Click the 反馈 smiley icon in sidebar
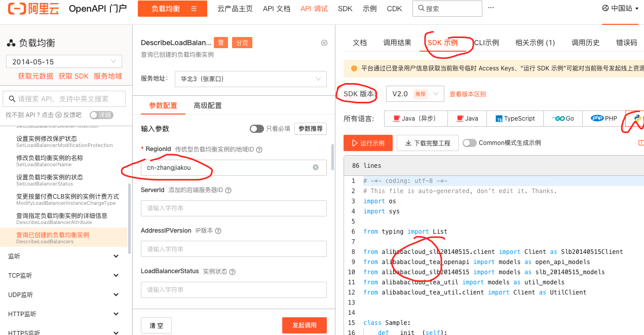 pyautogui.click(x=58, y=115)
